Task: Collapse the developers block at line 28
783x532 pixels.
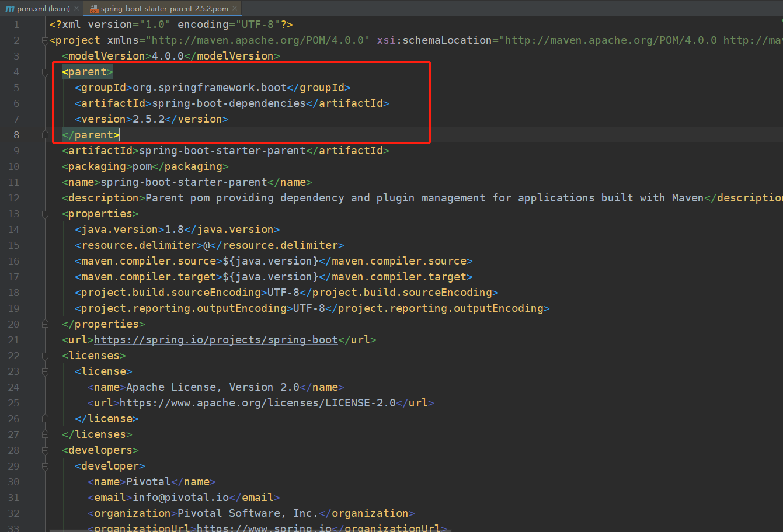Action: pos(45,450)
